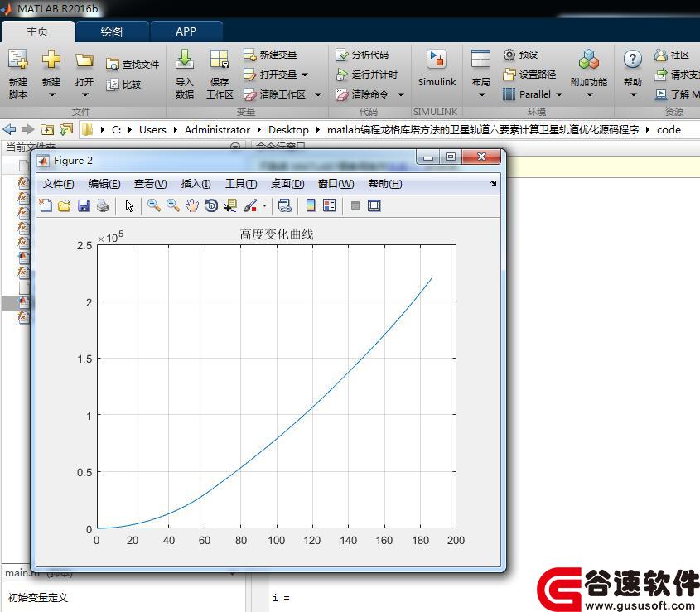Click the up-one-level folder icon
This screenshot has width=700, height=612.
tap(47, 129)
